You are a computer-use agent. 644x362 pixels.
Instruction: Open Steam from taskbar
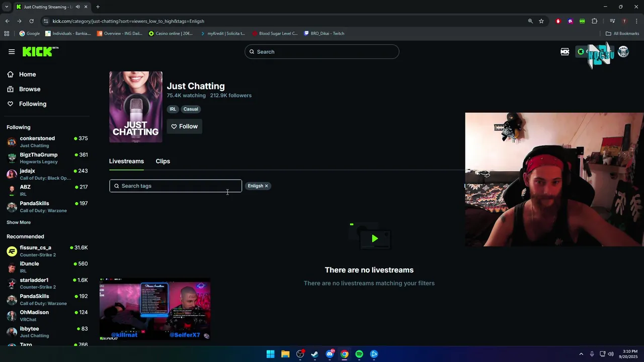click(314, 354)
